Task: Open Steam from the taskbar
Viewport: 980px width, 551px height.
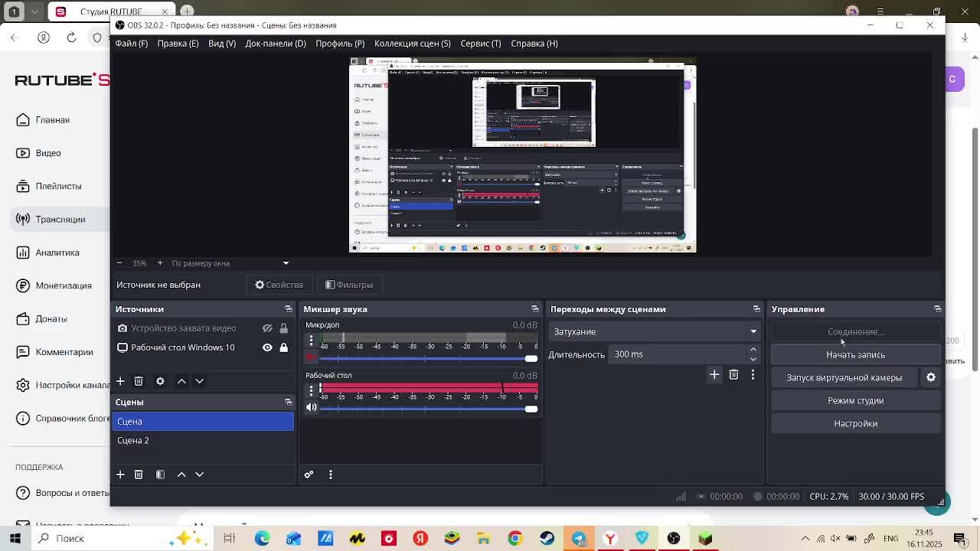Action: click(547, 538)
